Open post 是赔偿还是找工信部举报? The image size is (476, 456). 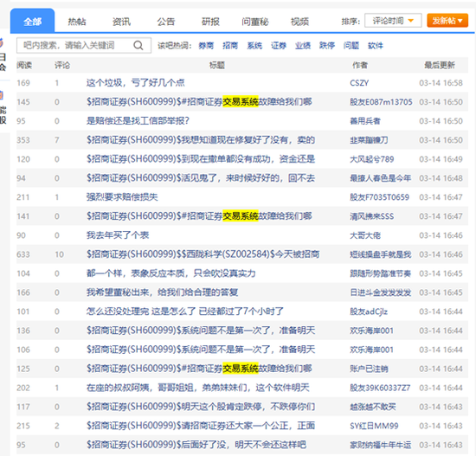pos(138,121)
